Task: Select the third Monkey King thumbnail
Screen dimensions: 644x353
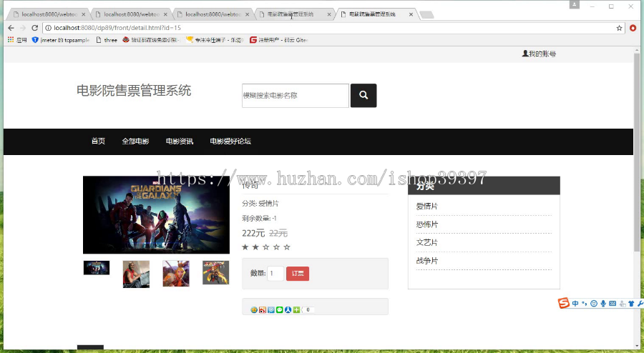Action: point(176,274)
